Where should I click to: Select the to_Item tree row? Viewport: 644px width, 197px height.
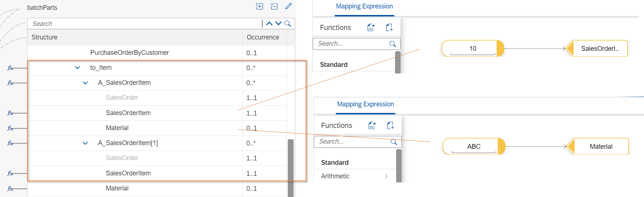tap(157, 68)
